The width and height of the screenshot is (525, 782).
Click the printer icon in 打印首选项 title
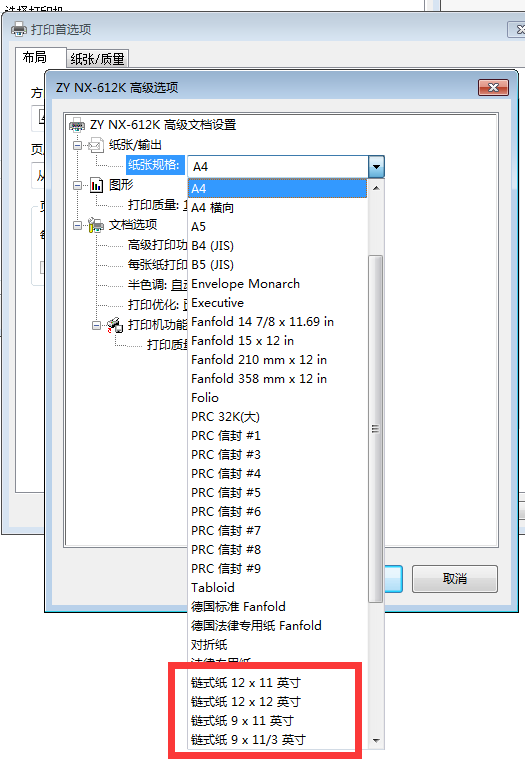tap(19, 29)
